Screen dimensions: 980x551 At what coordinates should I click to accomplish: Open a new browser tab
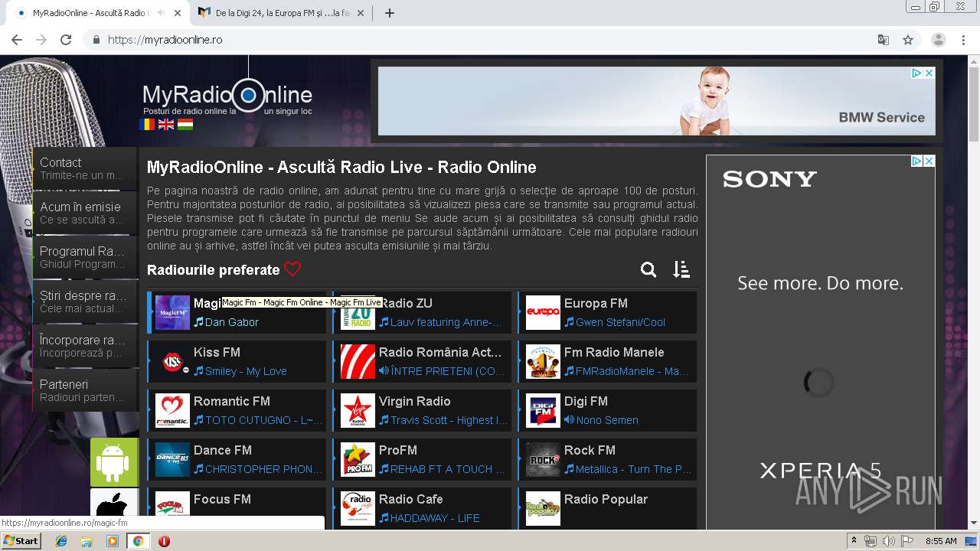click(x=390, y=13)
